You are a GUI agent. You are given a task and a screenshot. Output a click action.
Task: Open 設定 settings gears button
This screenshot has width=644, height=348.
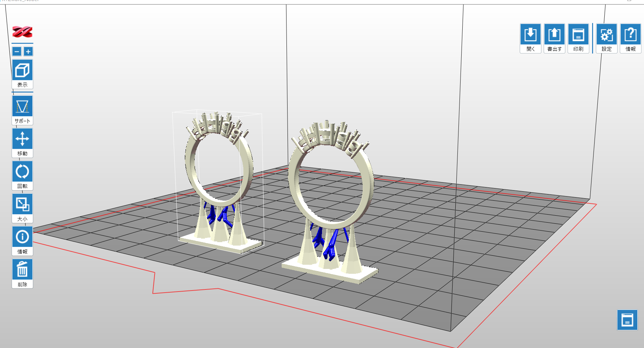click(x=607, y=38)
